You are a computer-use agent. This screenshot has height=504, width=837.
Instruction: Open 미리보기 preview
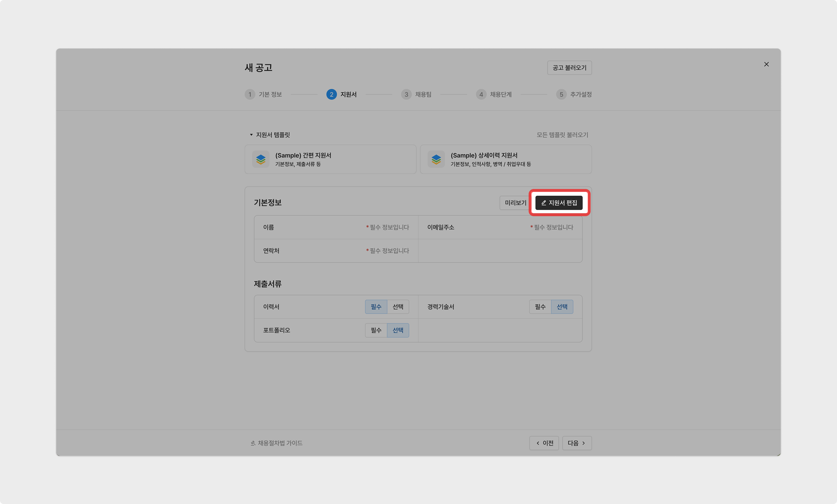(515, 203)
